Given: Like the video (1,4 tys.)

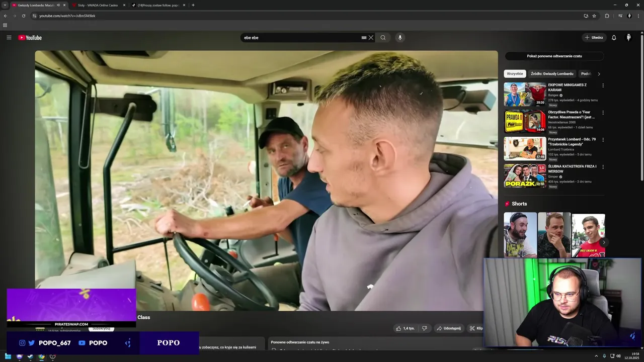Looking at the screenshot, I should coord(405,328).
